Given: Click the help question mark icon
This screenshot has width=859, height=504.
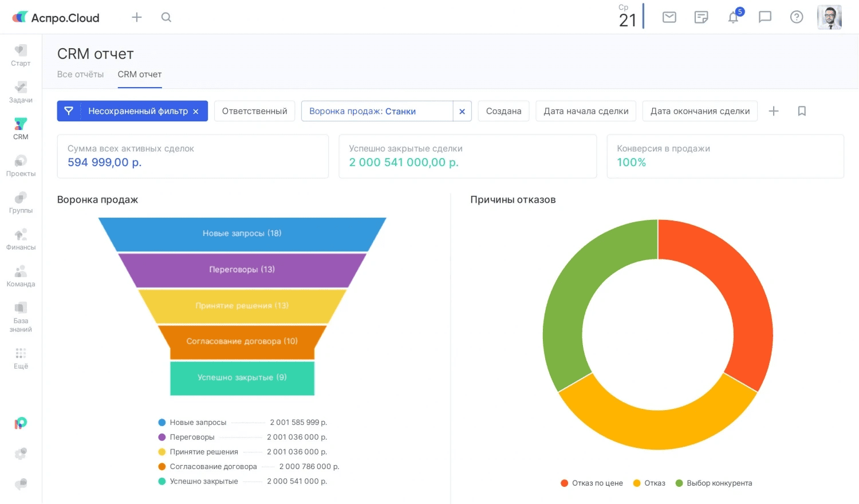Looking at the screenshot, I should click(x=797, y=17).
